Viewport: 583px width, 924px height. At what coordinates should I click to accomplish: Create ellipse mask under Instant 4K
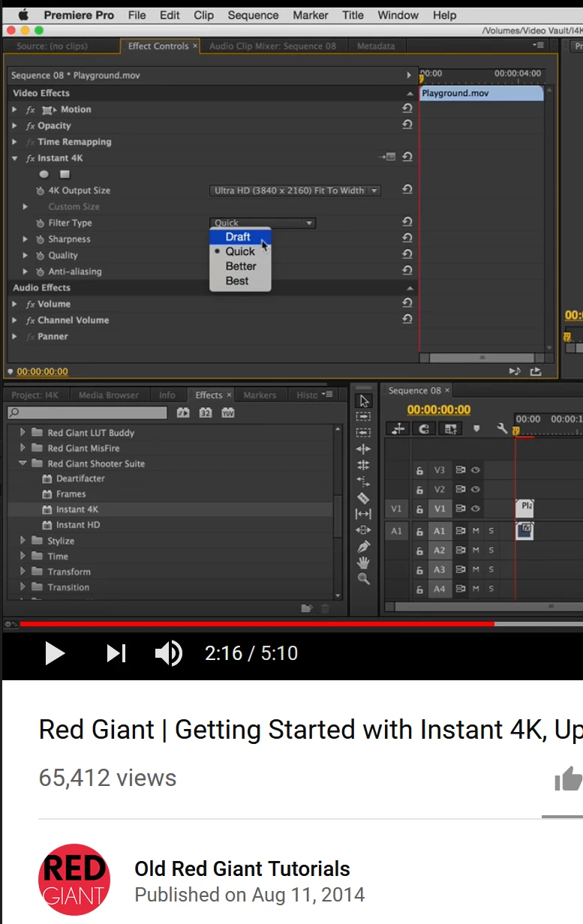tap(44, 174)
